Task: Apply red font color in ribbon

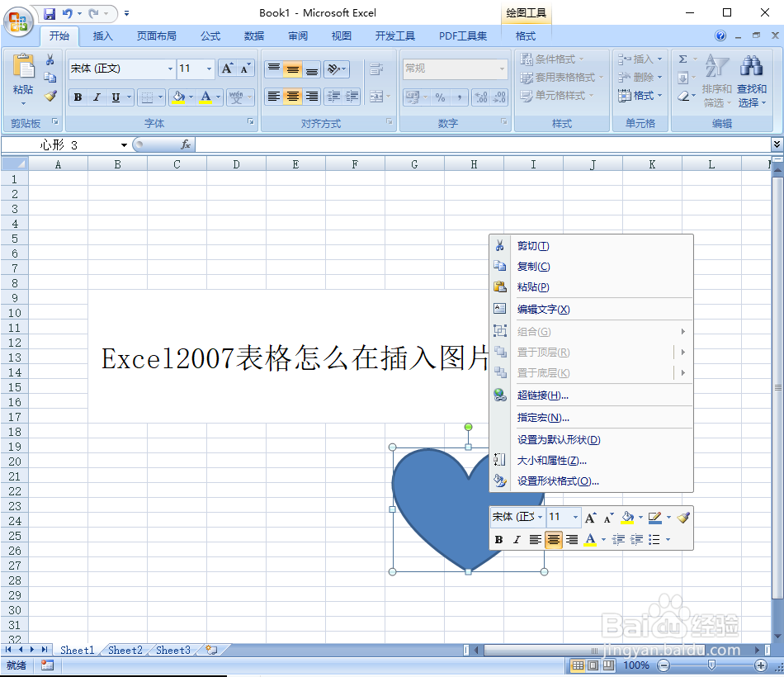Action: coord(205,97)
